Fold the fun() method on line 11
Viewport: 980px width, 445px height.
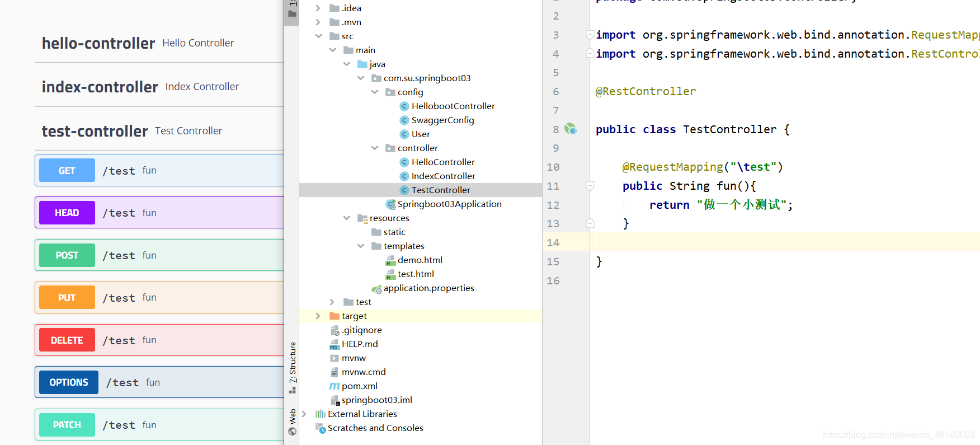click(x=590, y=185)
